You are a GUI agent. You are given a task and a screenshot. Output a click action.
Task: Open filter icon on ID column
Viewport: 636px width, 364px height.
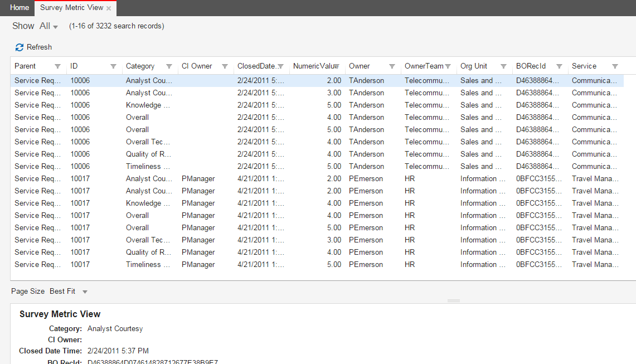tap(113, 66)
